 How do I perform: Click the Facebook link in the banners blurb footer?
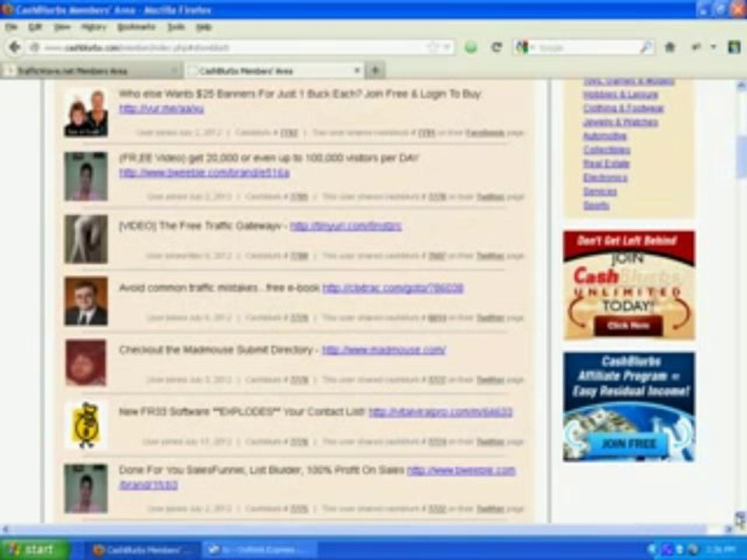click(485, 133)
